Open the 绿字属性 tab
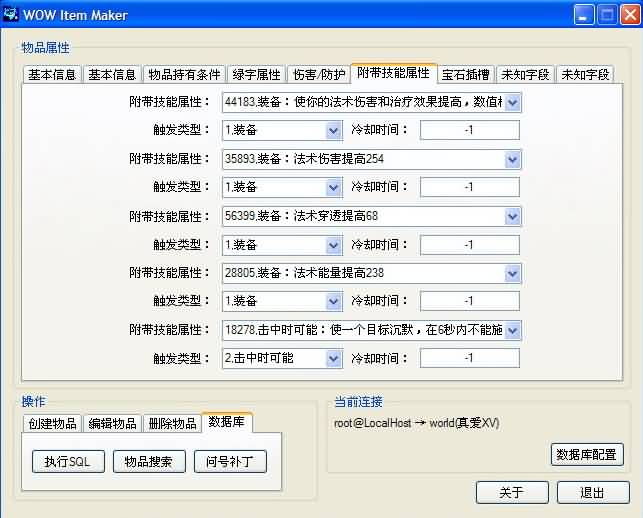This screenshot has width=643, height=518. 256,75
